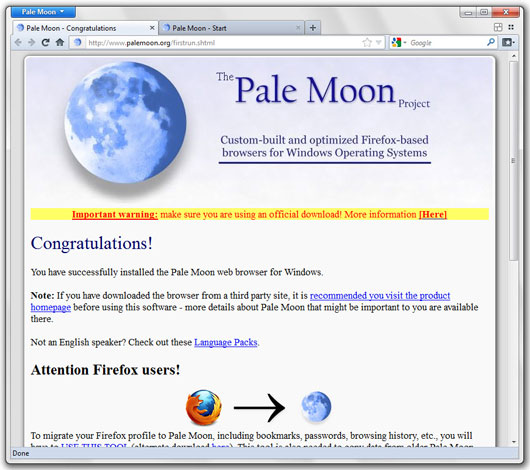The width and height of the screenshot is (530, 470).
Task: Open the Pale Moon application menu button
Action: click(43, 12)
